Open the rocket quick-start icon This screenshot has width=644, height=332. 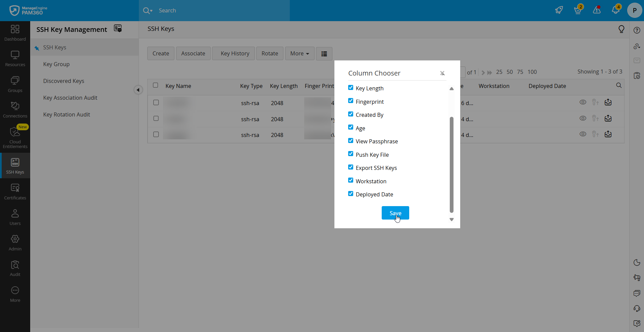[x=559, y=10]
